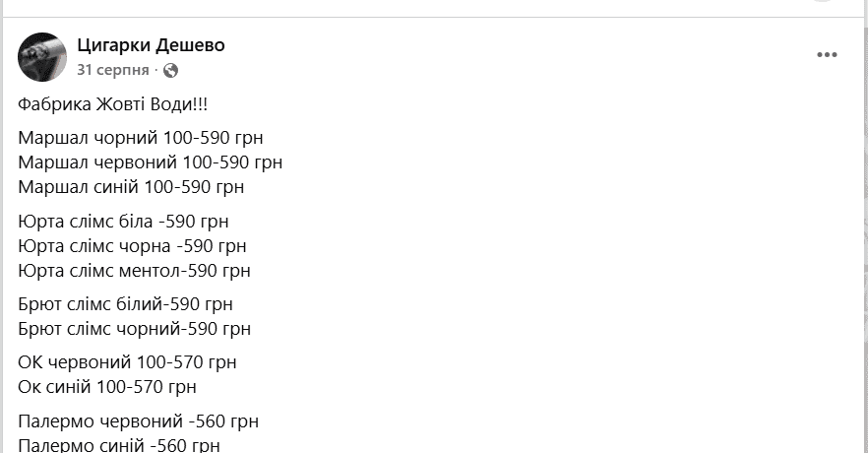Click the Ок синій 100-570 грн line

(x=107, y=387)
